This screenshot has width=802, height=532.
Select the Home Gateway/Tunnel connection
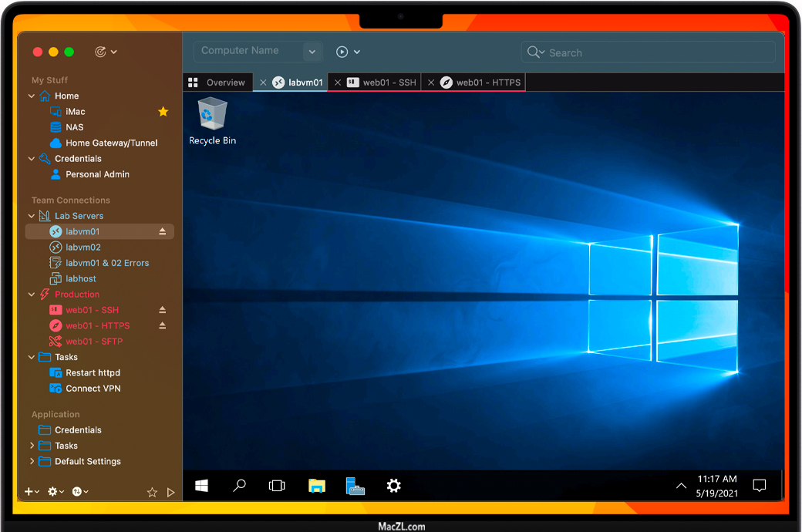(x=111, y=143)
